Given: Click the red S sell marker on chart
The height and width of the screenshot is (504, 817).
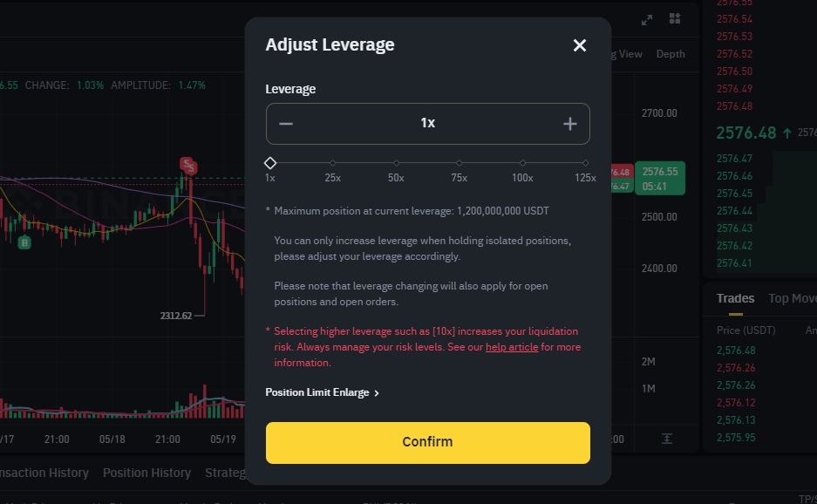Looking at the screenshot, I should coord(188,166).
